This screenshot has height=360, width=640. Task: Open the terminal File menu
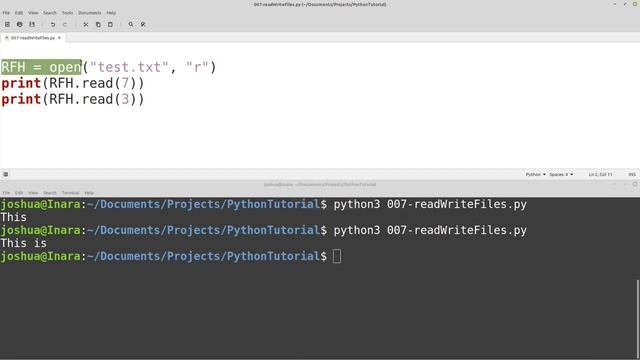tap(6, 193)
